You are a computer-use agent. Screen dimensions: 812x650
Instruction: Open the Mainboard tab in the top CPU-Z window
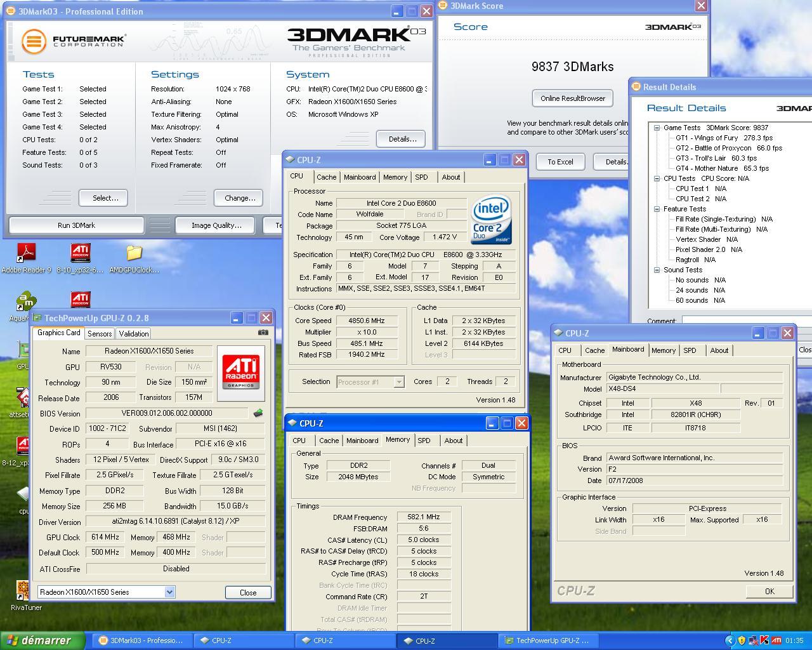360,177
